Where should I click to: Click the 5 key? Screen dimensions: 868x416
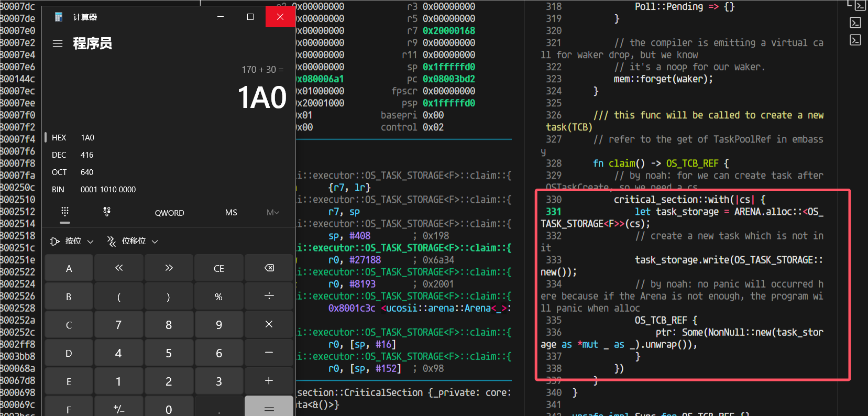pyautogui.click(x=169, y=353)
